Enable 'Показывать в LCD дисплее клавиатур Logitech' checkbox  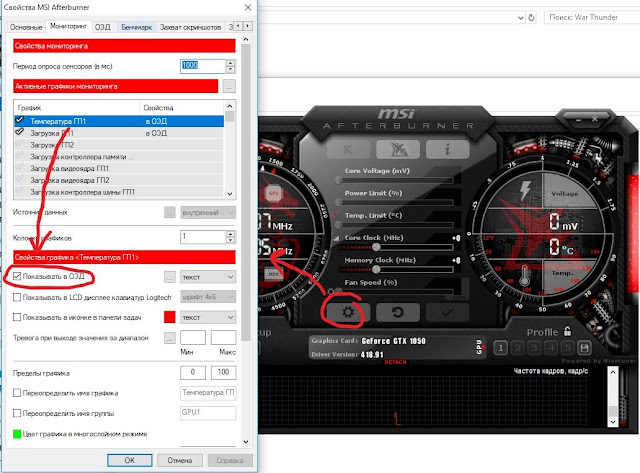17,297
